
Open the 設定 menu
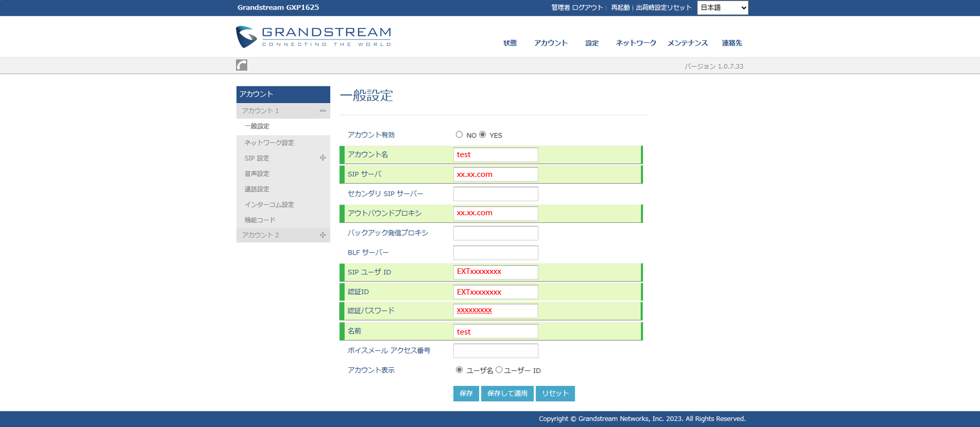click(592, 43)
